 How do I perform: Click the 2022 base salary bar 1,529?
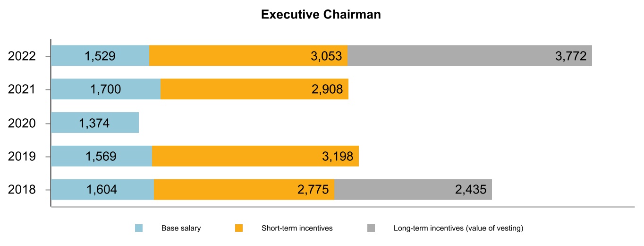(100, 56)
